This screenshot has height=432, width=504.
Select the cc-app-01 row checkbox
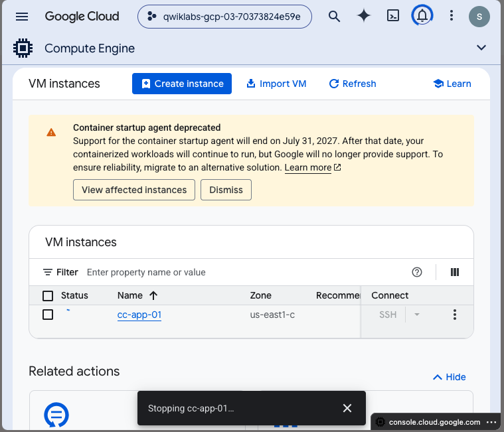[48, 315]
